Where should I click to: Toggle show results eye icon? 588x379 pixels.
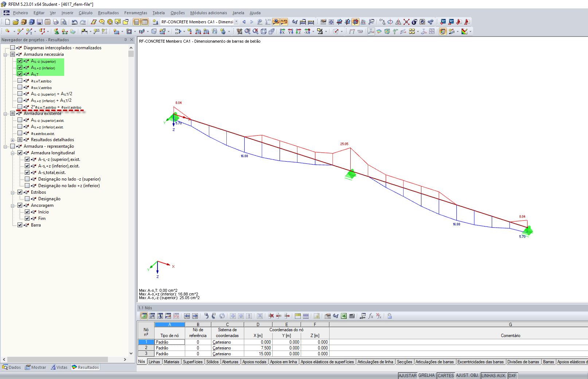(x=276, y=22)
